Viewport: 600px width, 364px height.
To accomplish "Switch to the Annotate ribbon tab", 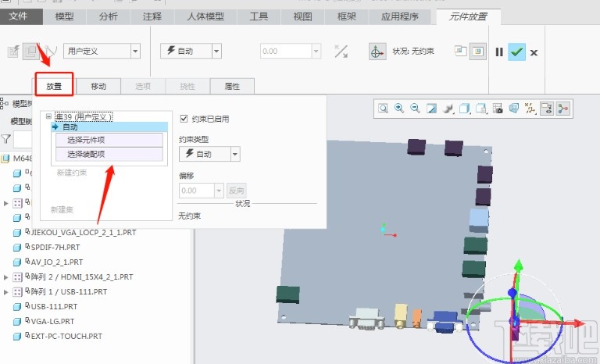I will [x=152, y=17].
